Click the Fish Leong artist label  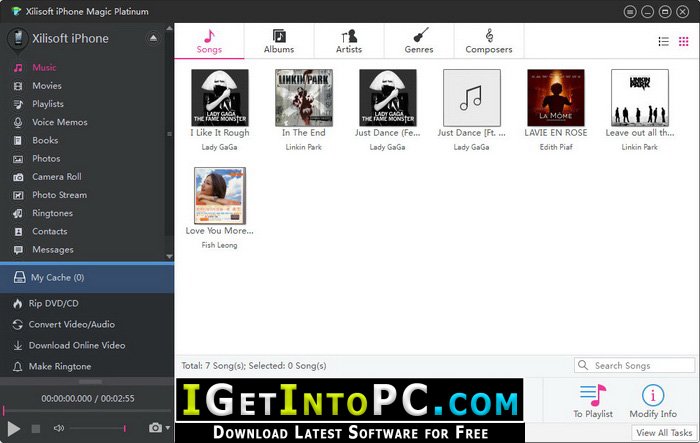[219, 245]
